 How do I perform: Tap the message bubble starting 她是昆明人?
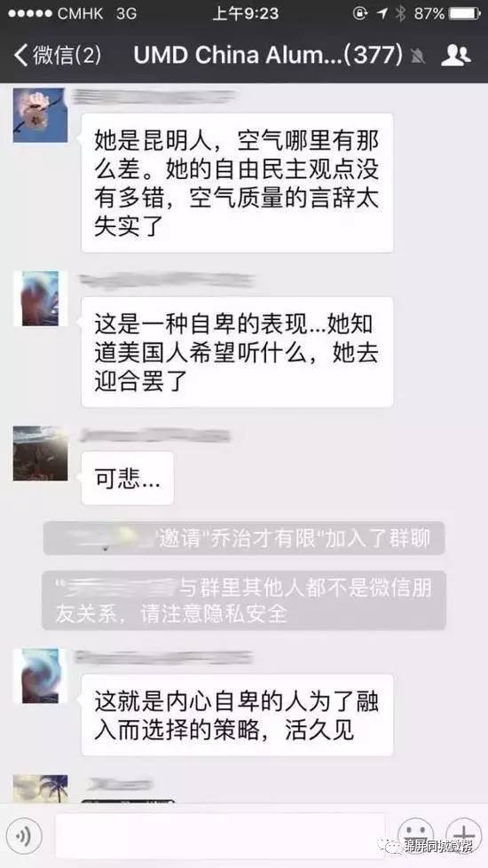(x=237, y=183)
